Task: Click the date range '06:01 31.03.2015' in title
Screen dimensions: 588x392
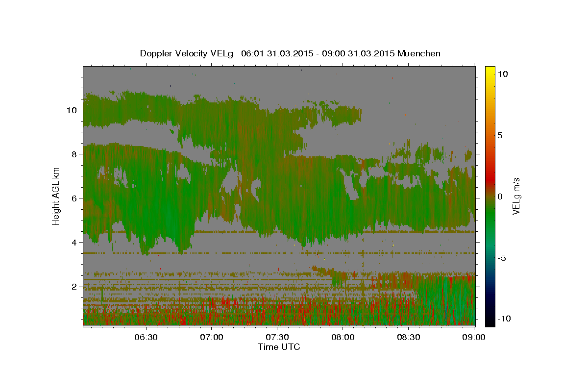Action: click(278, 53)
